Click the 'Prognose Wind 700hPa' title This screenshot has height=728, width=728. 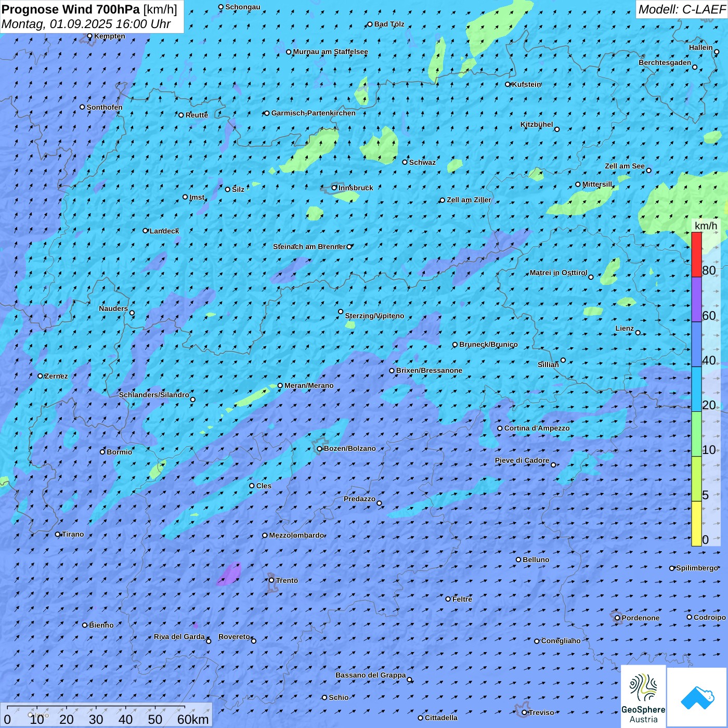coord(71,9)
